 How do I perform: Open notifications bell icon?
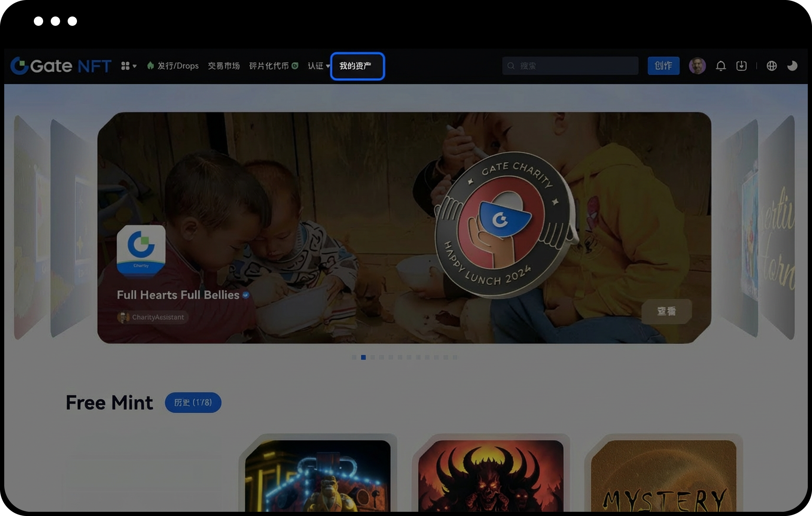coord(721,66)
